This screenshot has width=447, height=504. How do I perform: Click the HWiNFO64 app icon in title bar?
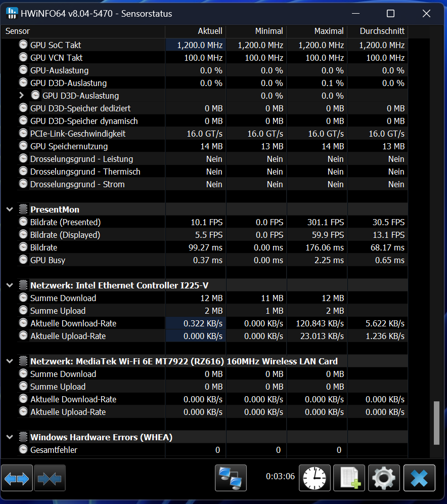(x=12, y=13)
